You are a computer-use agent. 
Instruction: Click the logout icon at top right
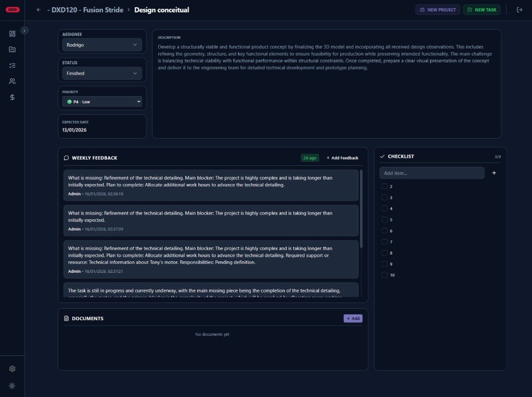click(520, 10)
